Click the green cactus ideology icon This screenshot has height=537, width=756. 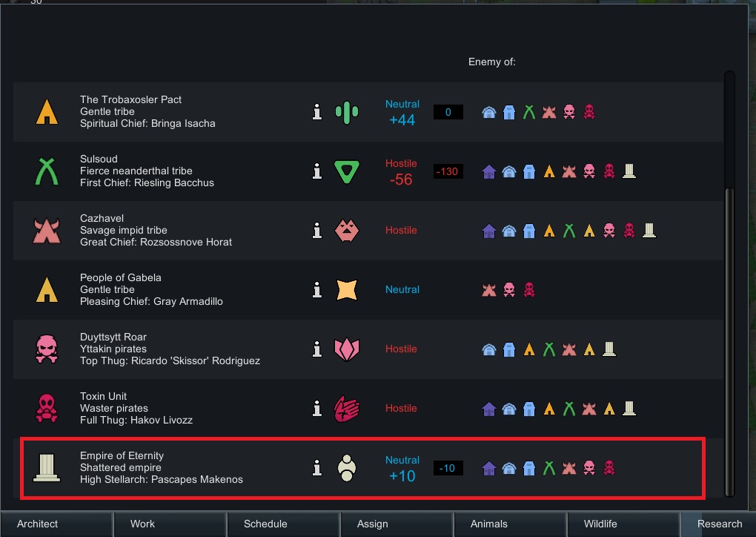pyautogui.click(x=346, y=112)
